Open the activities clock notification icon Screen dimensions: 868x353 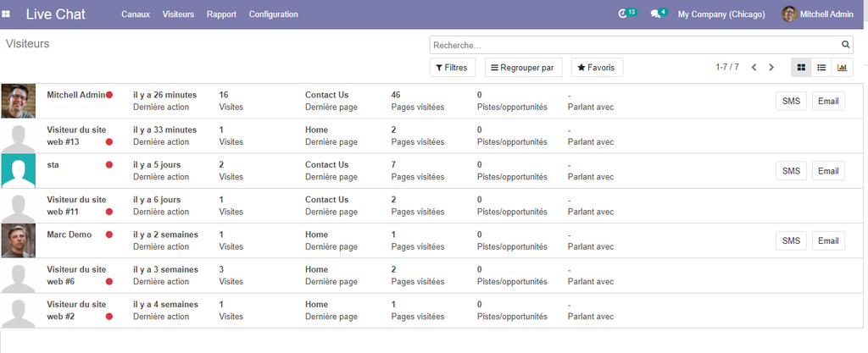pos(623,14)
